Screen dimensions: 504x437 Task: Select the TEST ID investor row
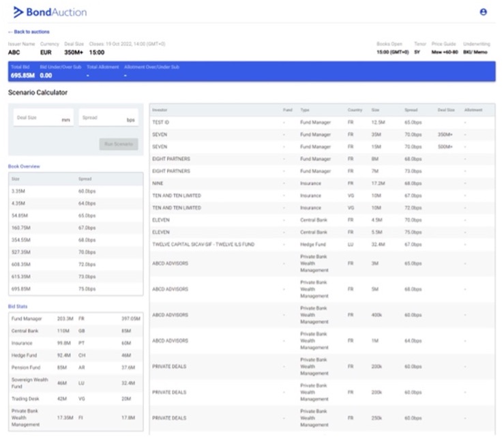tap(322, 123)
